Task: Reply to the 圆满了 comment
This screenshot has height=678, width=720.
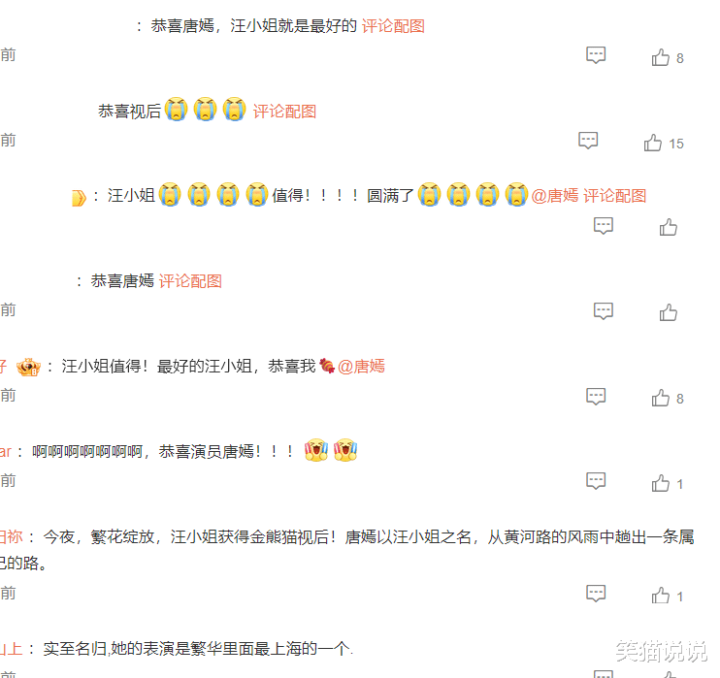Action: (603, 226)
